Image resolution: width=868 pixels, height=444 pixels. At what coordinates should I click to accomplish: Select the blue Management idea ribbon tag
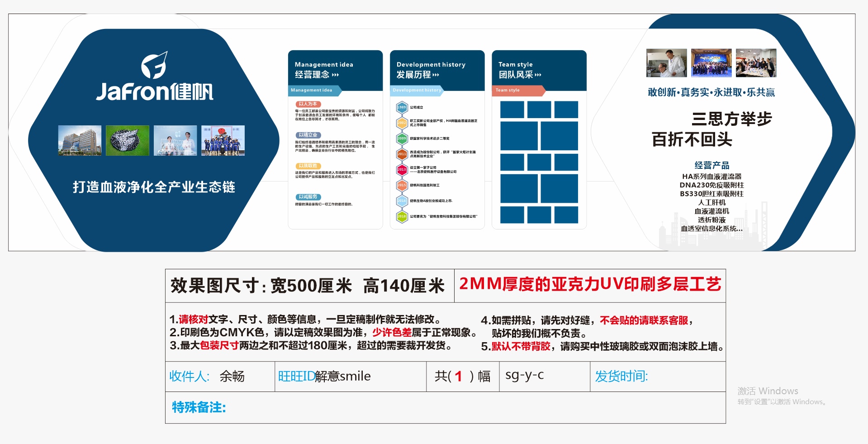pos(314,90)
